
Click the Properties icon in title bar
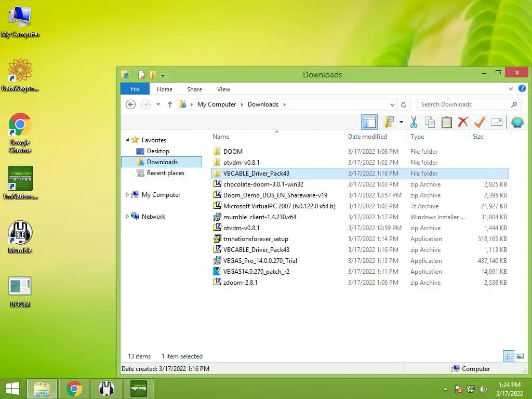click(141, 75)
